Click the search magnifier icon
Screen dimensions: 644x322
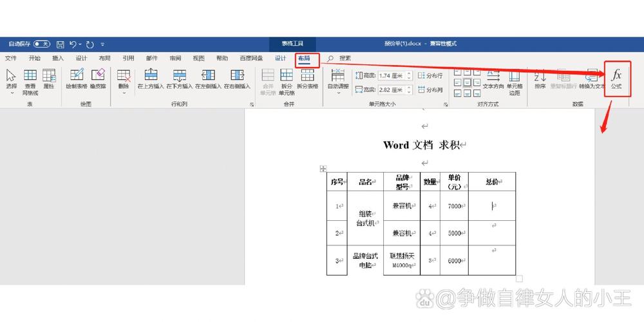[330, 59]
